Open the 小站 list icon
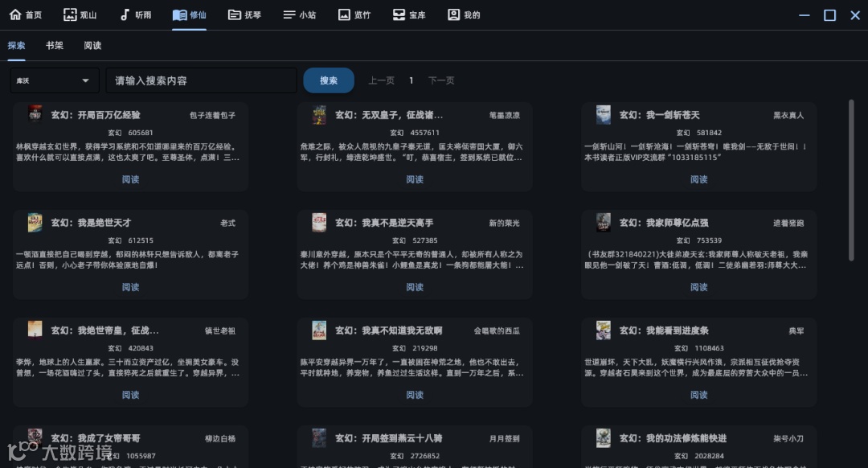 [289, 15]
